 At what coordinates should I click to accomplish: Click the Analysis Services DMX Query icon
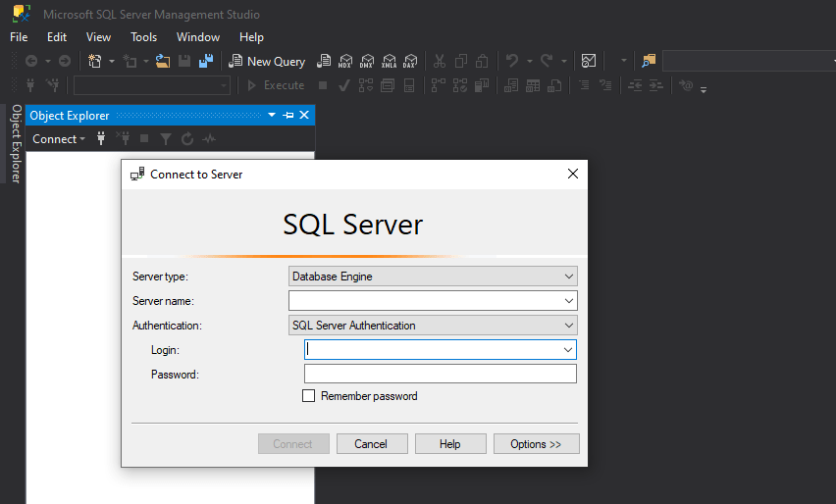click(x=367, y=61)
